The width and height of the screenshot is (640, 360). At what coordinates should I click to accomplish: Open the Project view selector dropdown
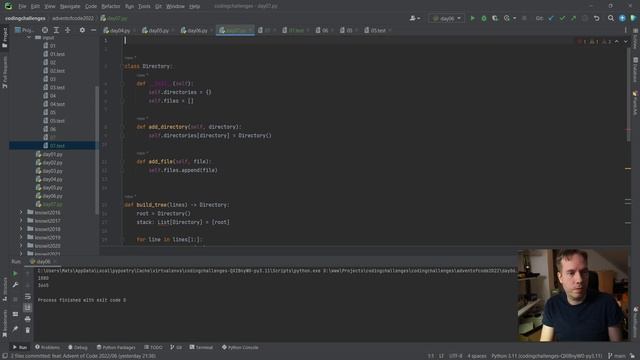(25, 30)
